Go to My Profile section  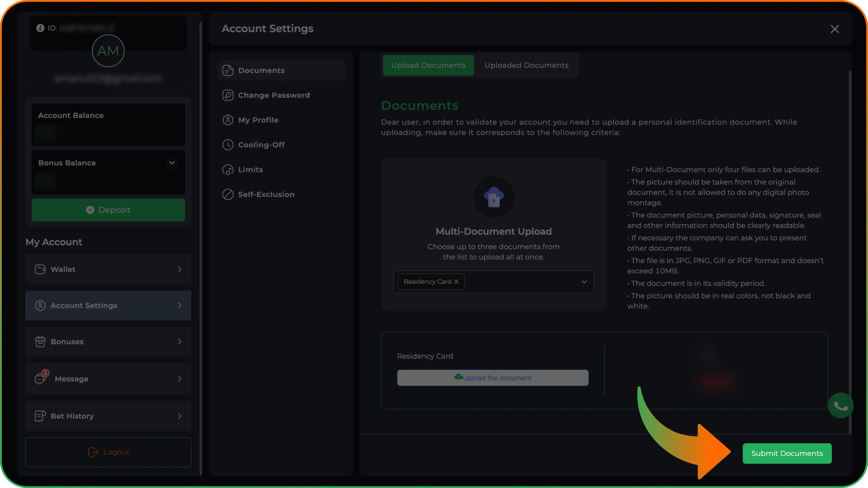click(x=281, y=120)
